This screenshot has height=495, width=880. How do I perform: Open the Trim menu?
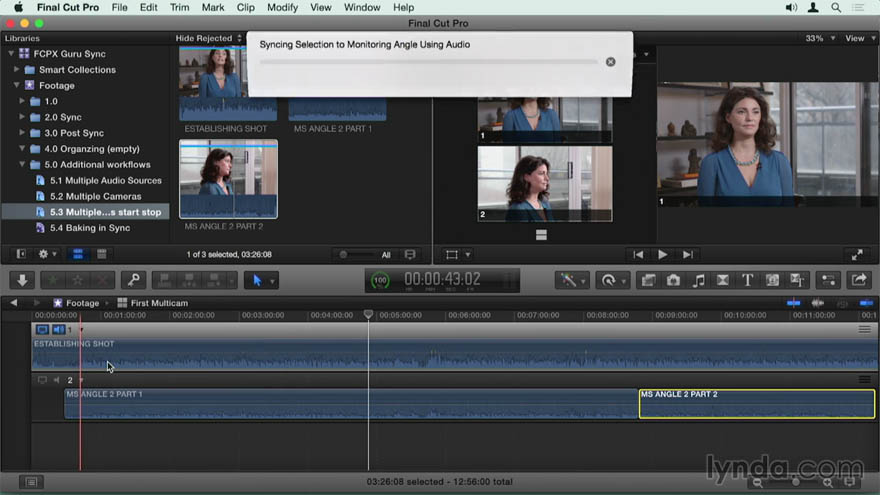pyautogui.click(x=179, y=7)
